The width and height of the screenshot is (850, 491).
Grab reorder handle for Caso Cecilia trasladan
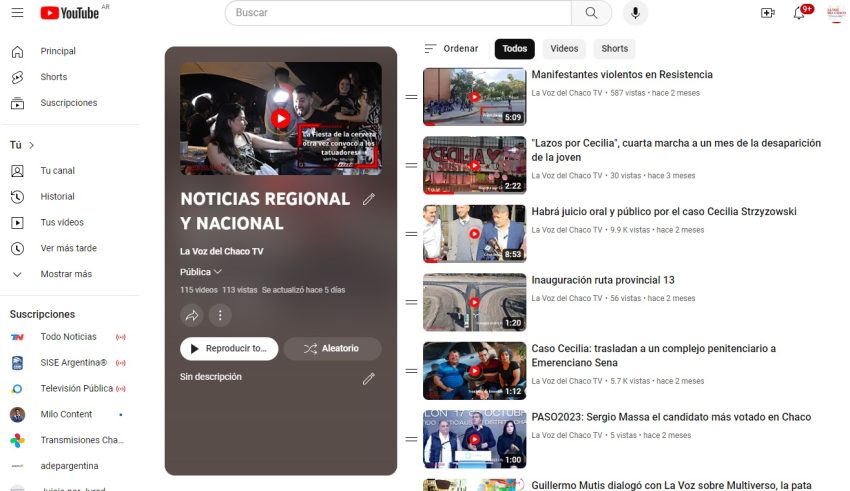click(x=411, y=371)
